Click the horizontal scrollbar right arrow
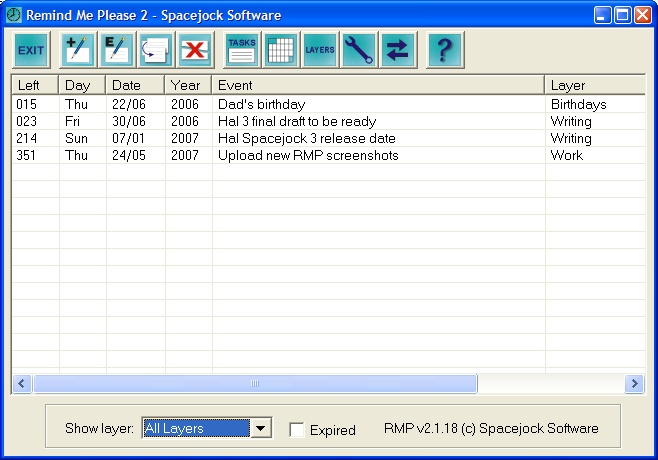Image resolution: width=658 pixels, height=460 pixels. click(x=634, y=384)
